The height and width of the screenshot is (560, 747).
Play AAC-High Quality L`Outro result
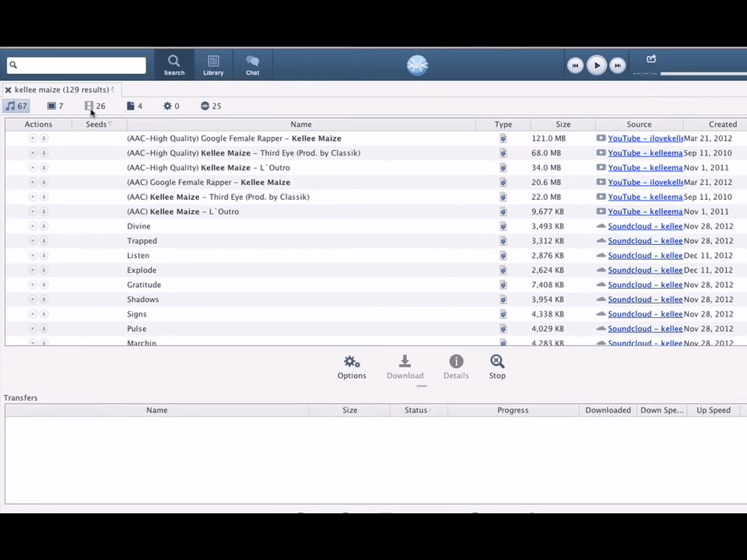(33, 168)
